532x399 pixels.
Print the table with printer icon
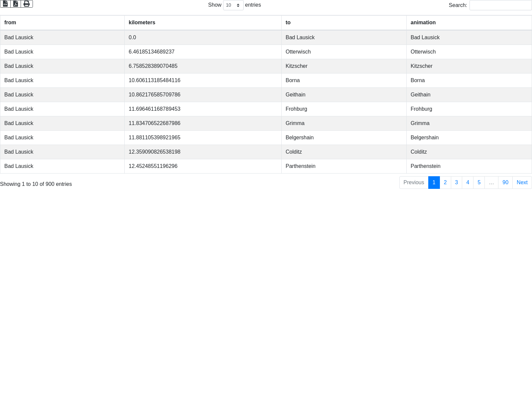27,4
